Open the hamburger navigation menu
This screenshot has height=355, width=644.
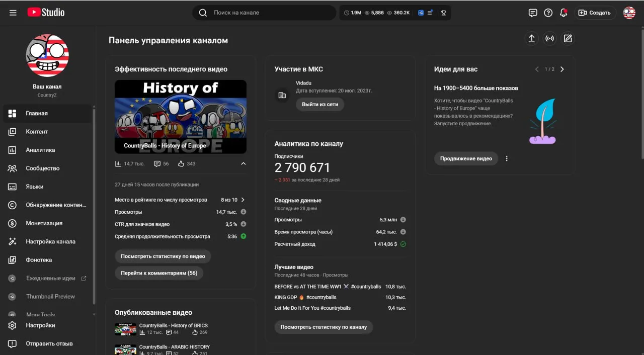(13, 13)
